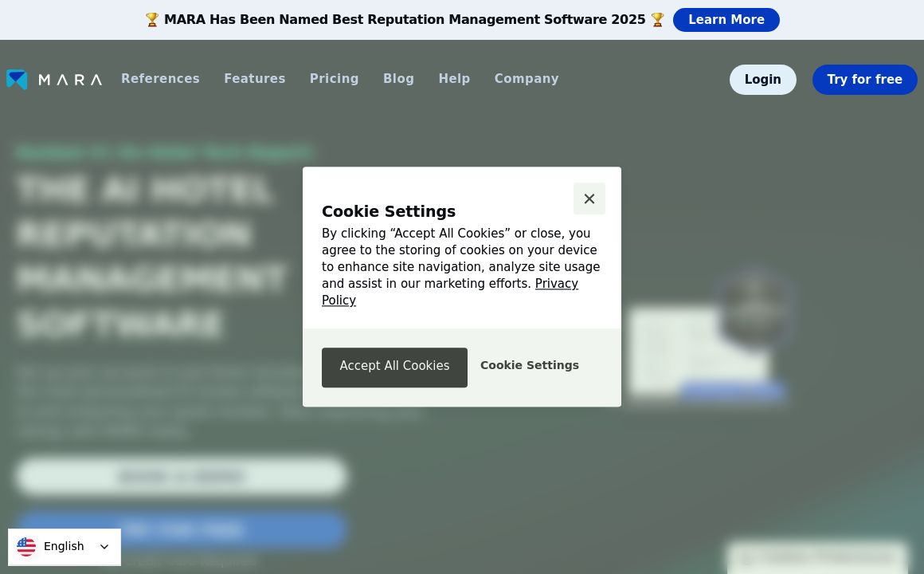
Task: Click the US flag language icon
Action: [26, 547]
